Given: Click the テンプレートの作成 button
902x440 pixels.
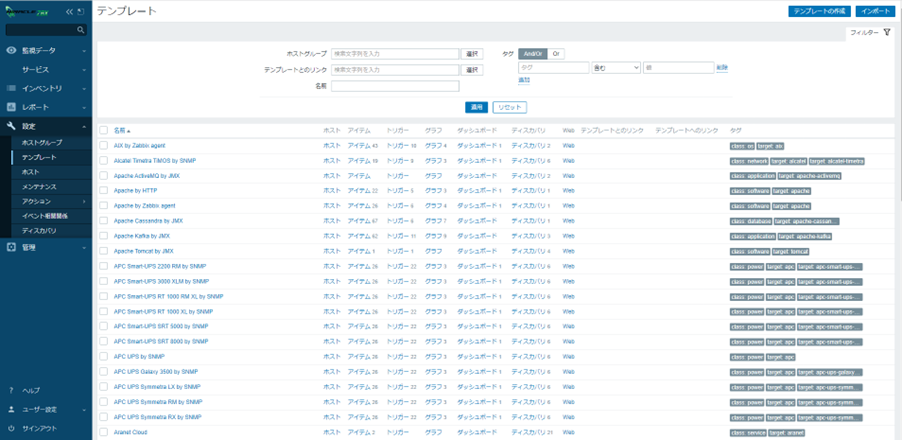Looking at the screenshot, I should point(819,11).
